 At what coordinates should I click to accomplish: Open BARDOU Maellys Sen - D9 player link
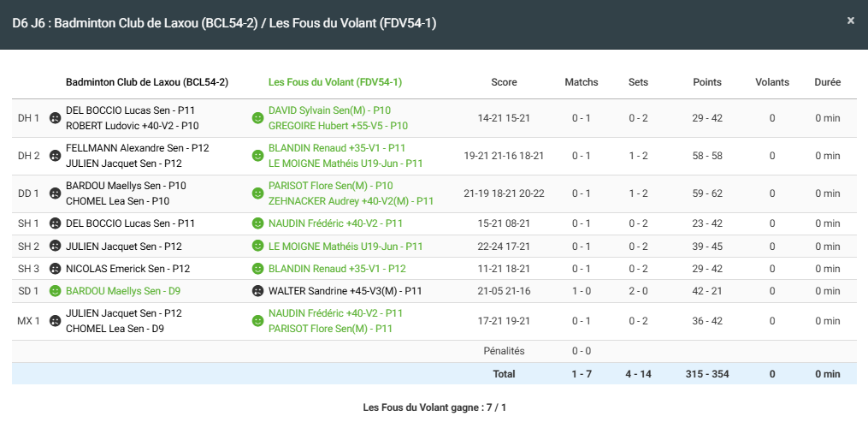point(122,291)
